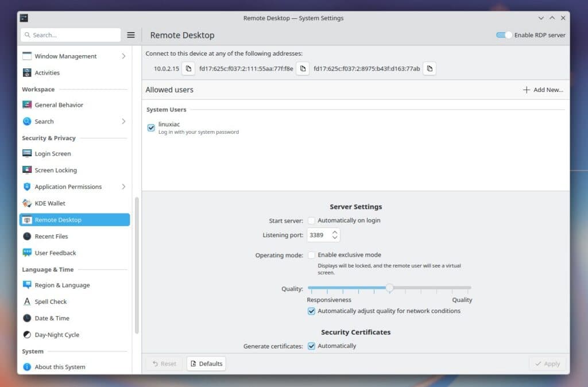Click the Recent Files icon
The width and height of the screenshot is (588, 387).
click(27, 236)
